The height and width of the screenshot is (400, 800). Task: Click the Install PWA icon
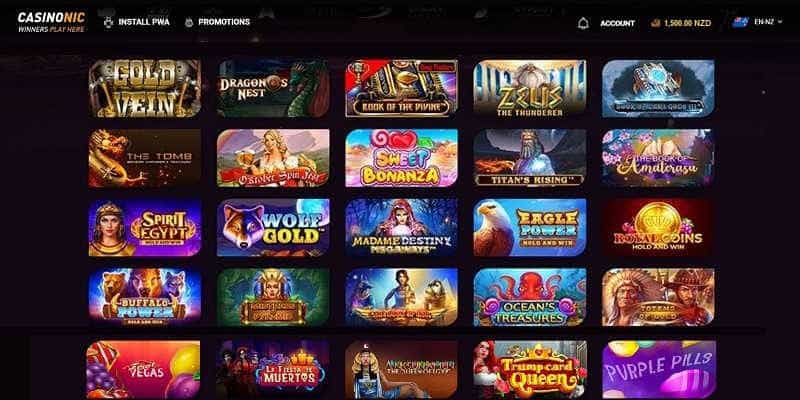(108, 22)
